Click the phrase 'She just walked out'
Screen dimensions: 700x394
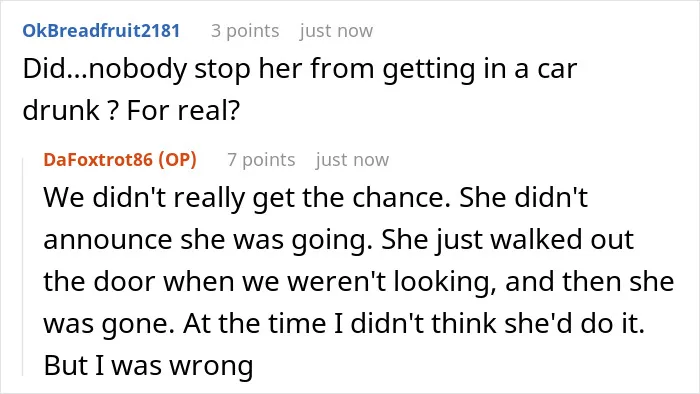[508, 240]
